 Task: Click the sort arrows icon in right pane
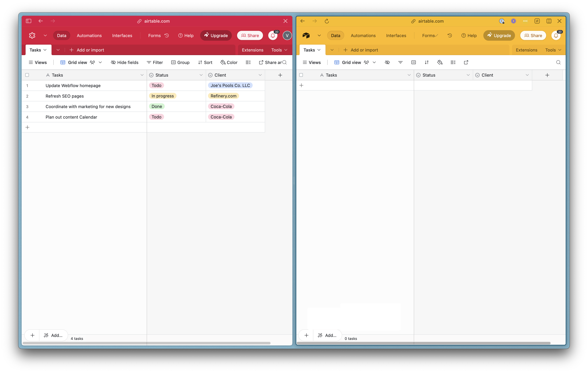[427, 62]
